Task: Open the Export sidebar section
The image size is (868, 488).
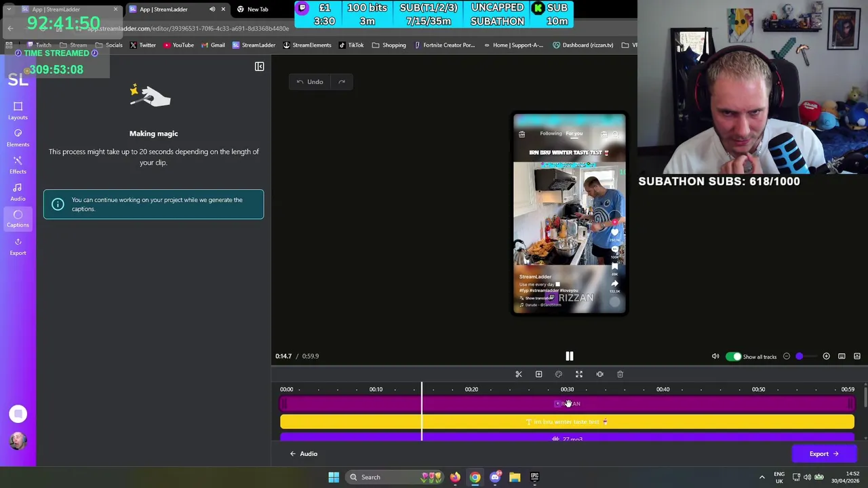Action: click(x=18, y=246)
